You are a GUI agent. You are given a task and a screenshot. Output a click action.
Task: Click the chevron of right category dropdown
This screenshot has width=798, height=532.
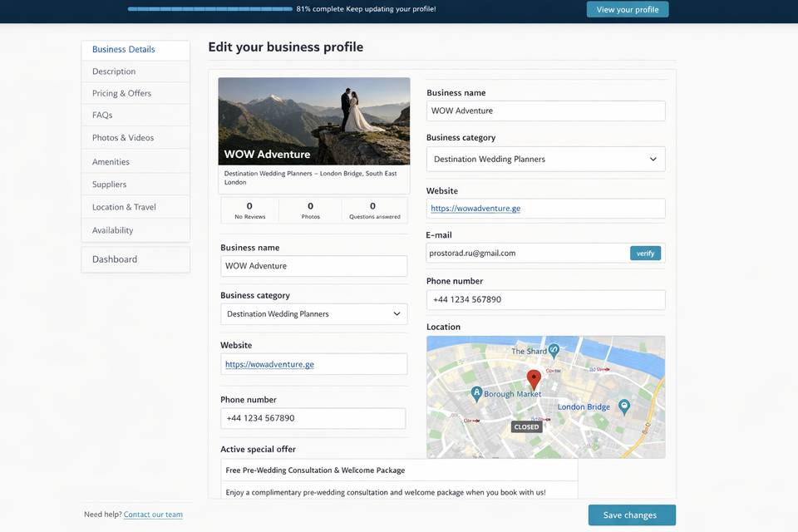pyautogui.click(x=653, y=160)
